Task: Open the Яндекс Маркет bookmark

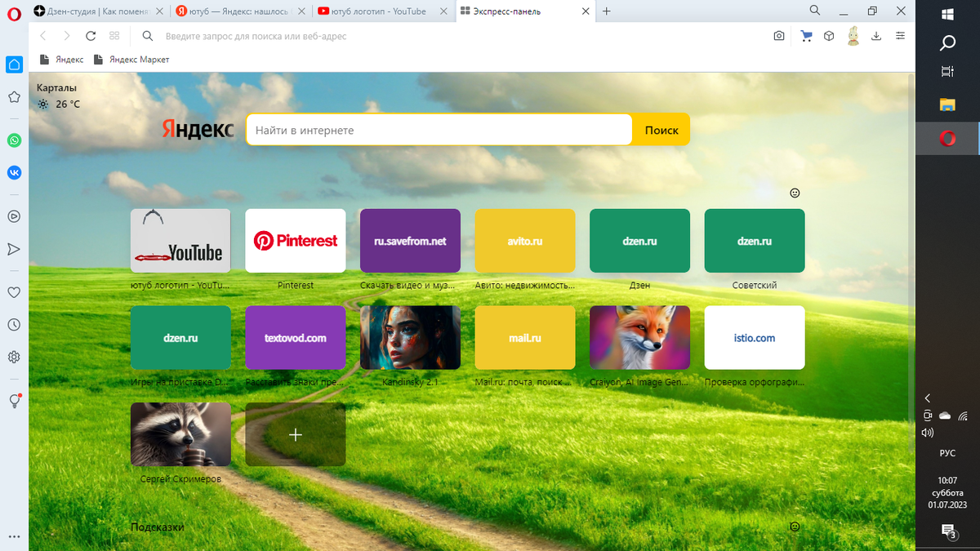Action: click(x=131, y=60)
